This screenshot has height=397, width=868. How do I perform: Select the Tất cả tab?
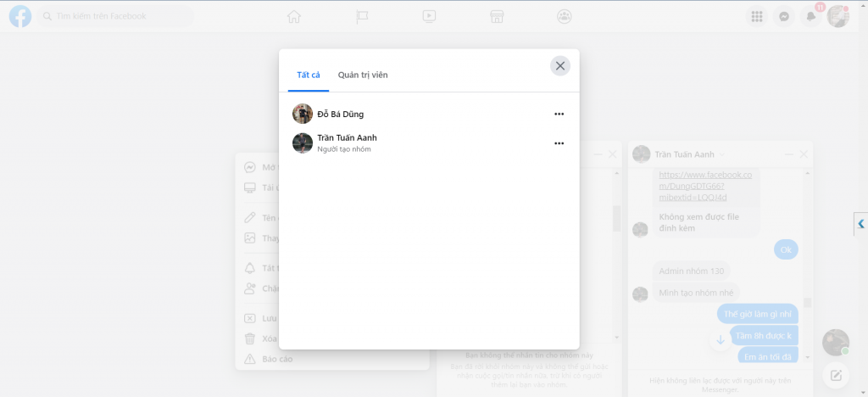click(x=309, y=75)
